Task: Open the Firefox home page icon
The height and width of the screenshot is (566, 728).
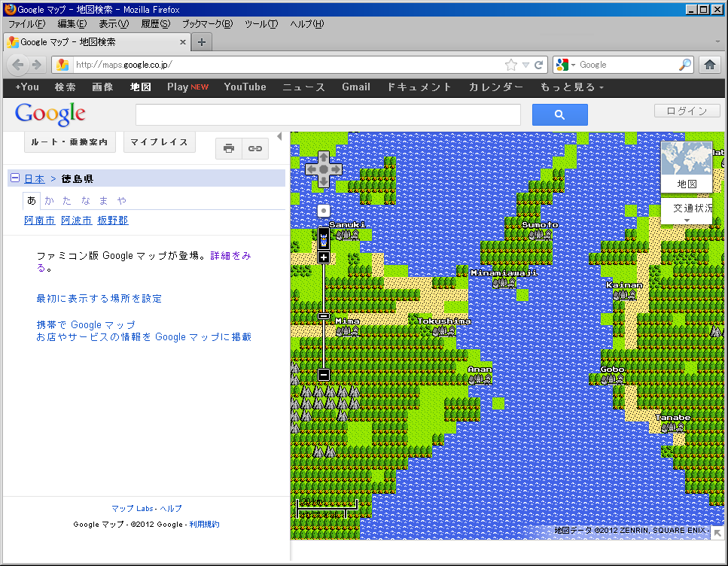Action: point(709,65)
